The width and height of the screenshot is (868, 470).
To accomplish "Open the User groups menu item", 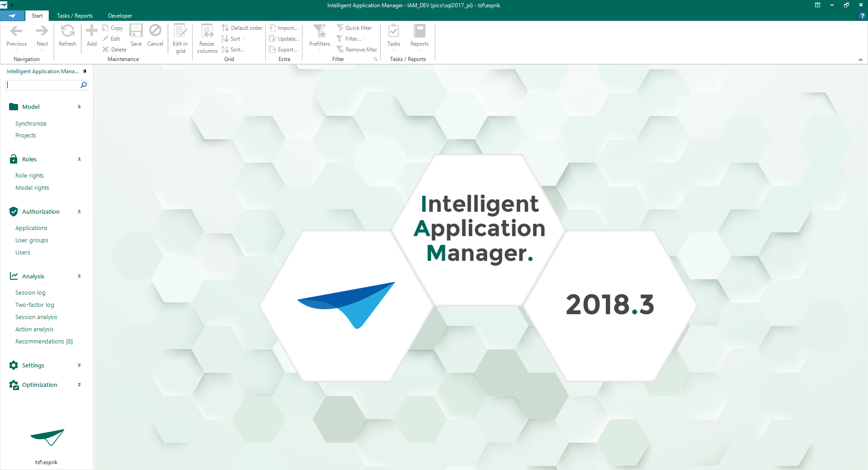I will [x=32, y=240].
